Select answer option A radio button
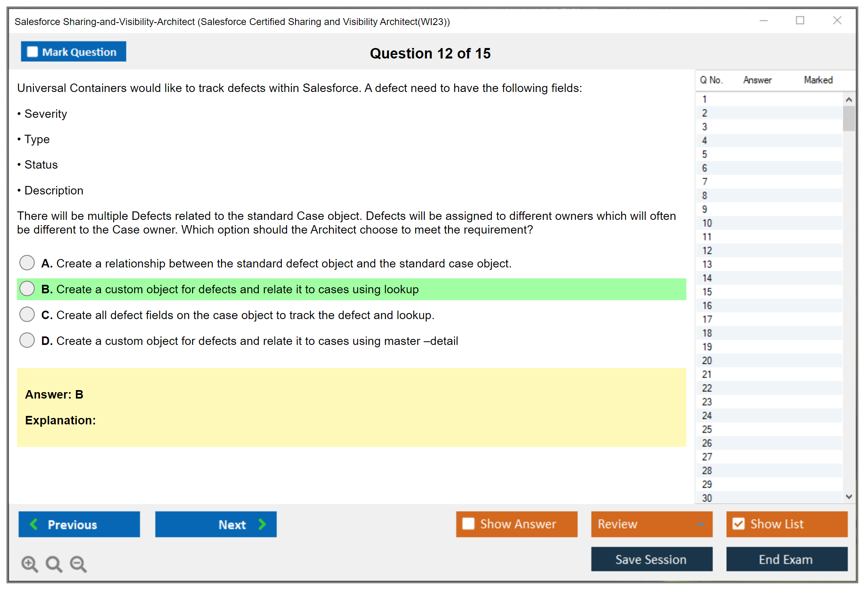This screenshot has width=868, height=593. (x=27, y=263)
